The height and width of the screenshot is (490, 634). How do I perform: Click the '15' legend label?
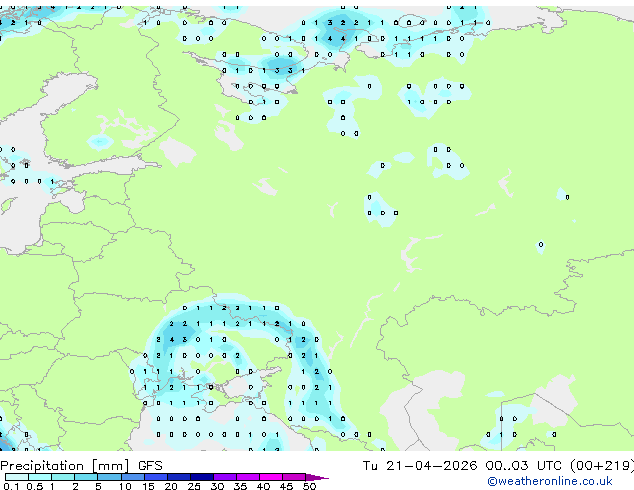click(x=148, y=486)
